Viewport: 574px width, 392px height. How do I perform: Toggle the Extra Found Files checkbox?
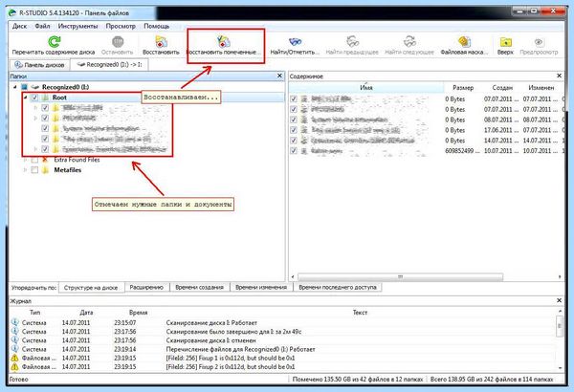pos(34,160)
